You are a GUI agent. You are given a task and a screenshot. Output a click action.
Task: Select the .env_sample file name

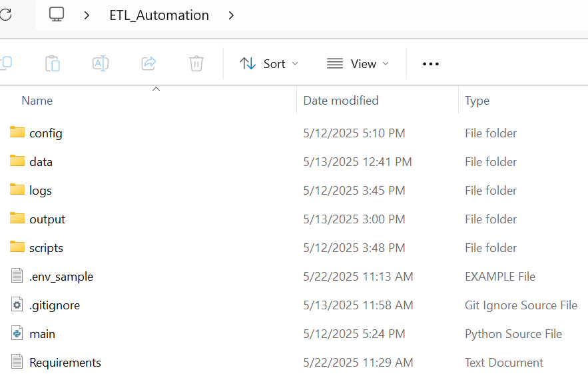[61, 277]
